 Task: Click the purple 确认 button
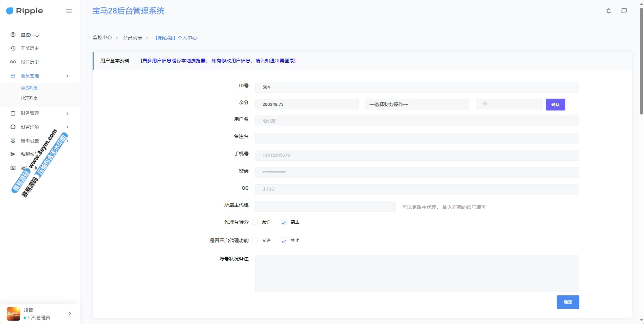click(555, 104)
